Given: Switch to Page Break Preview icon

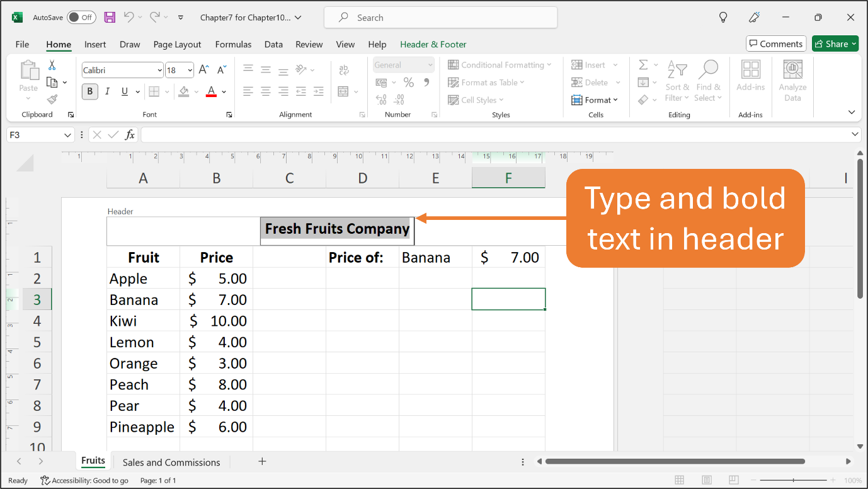Looking at the screenshot, I should [734, 480].
